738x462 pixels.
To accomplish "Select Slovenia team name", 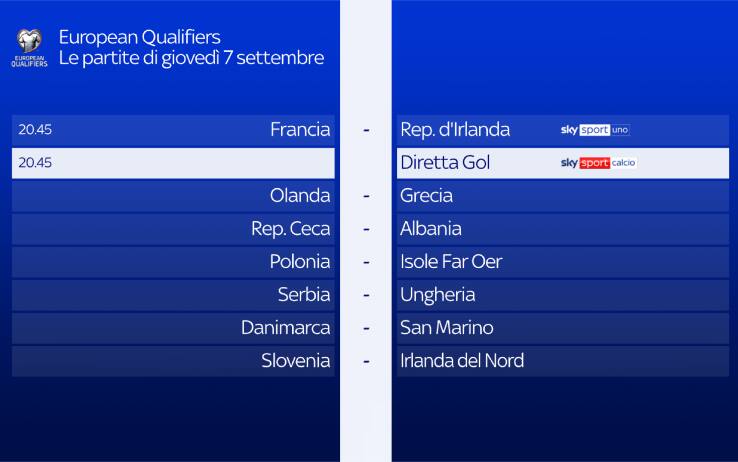I will tap(295, 361).
